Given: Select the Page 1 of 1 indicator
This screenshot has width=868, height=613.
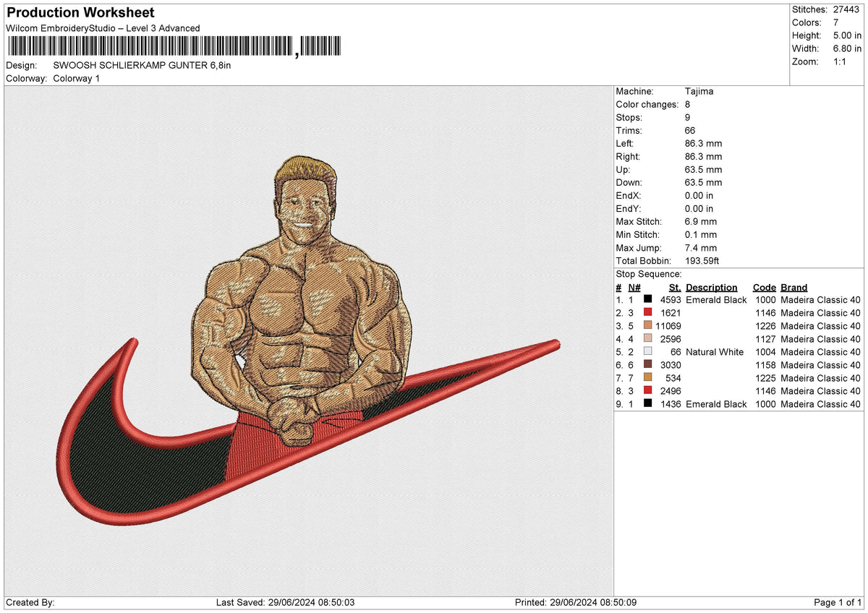Looking at the screenshot, I should click(x=838, y=602).
